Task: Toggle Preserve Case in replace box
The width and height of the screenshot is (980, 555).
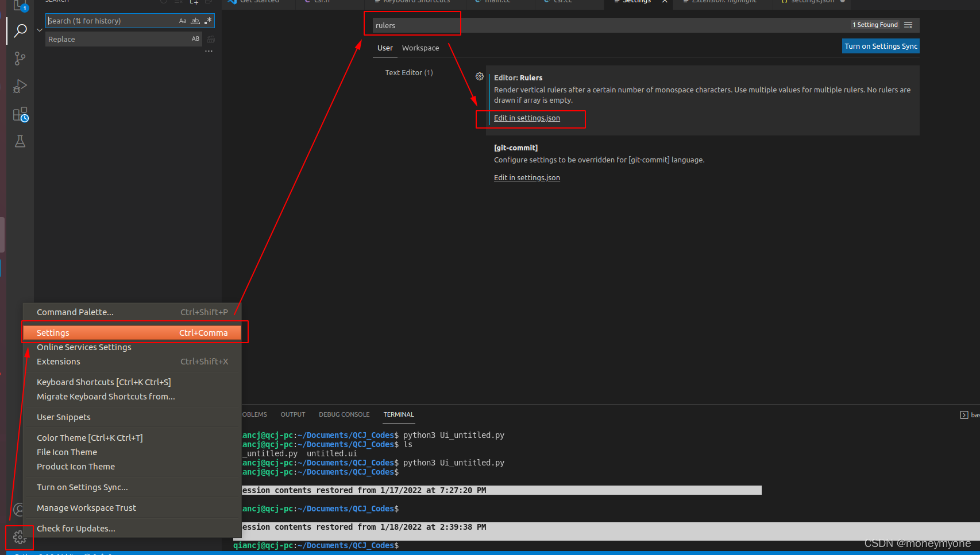Action: point(195,39)
